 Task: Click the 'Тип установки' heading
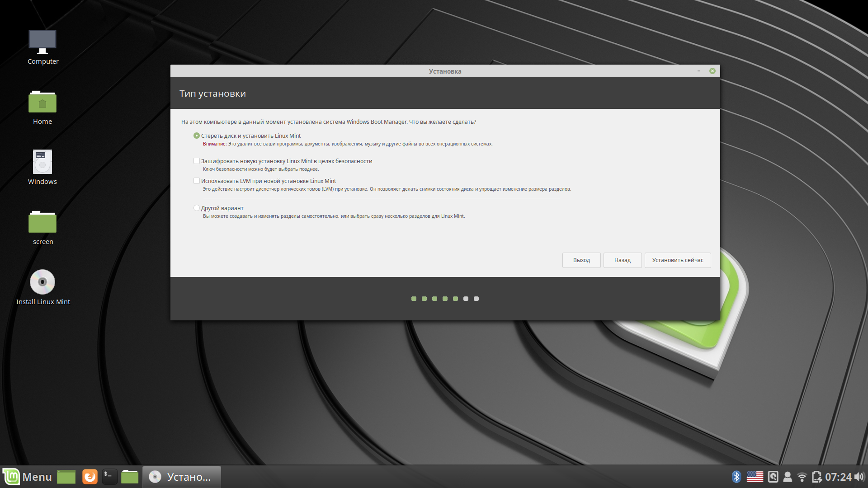coord(212,94)
